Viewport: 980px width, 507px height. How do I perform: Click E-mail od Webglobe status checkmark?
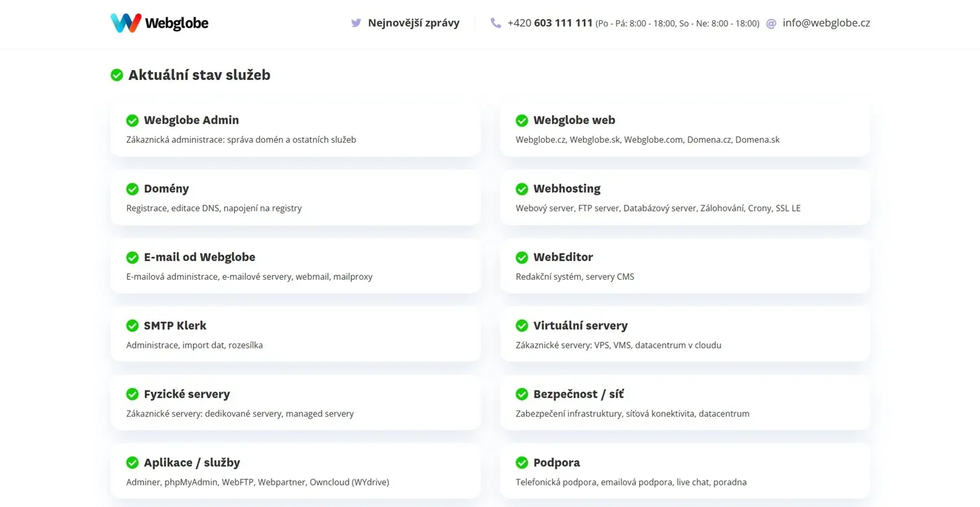tap(132, 257)
